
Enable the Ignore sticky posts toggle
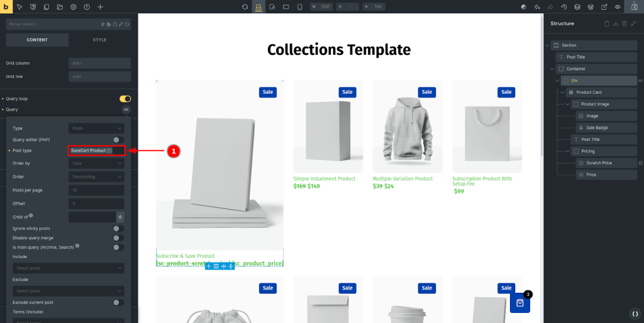pyautogui.click(x=118, y=229)
